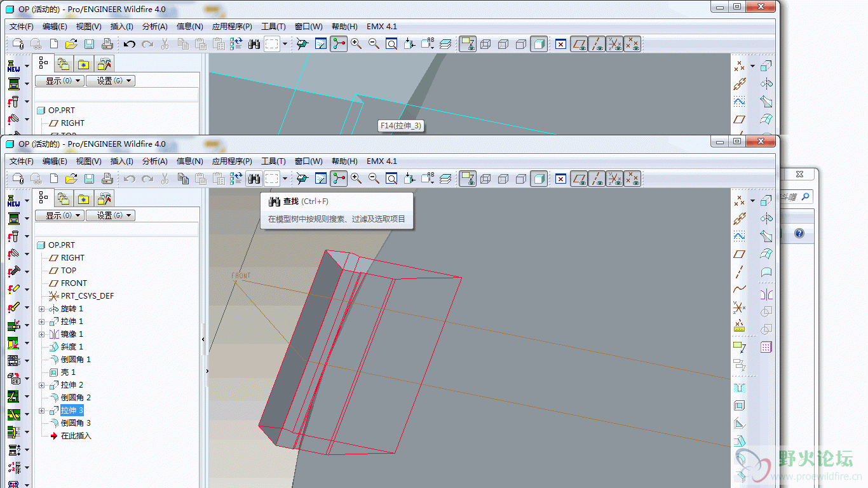Expand 旋转 1 feature in model tree

coord(42,309)
